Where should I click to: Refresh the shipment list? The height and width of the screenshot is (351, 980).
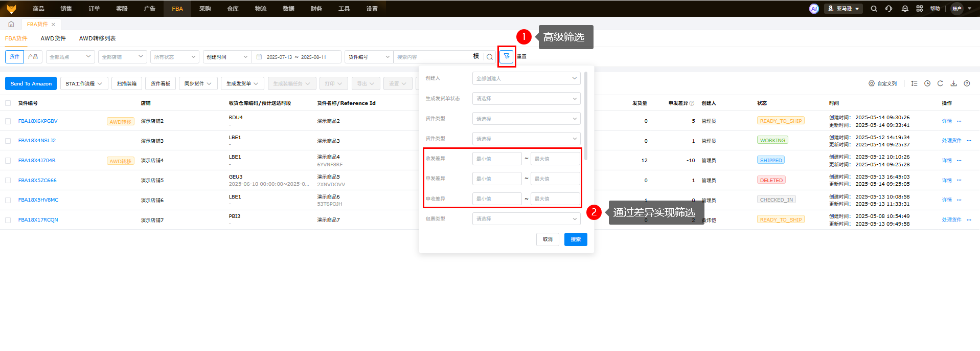coord(940,83)
